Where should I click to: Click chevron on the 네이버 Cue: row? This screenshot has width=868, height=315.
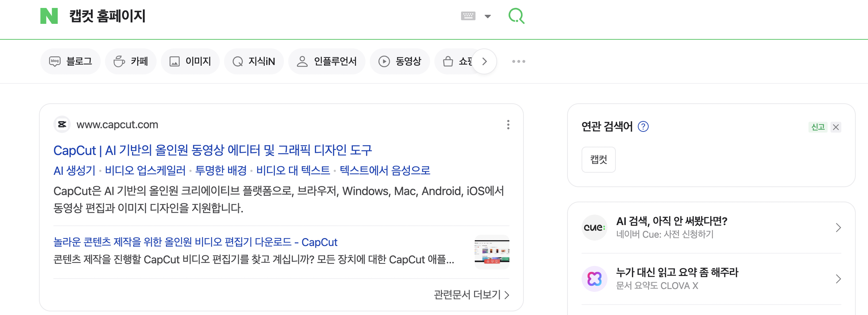(838, 228)
